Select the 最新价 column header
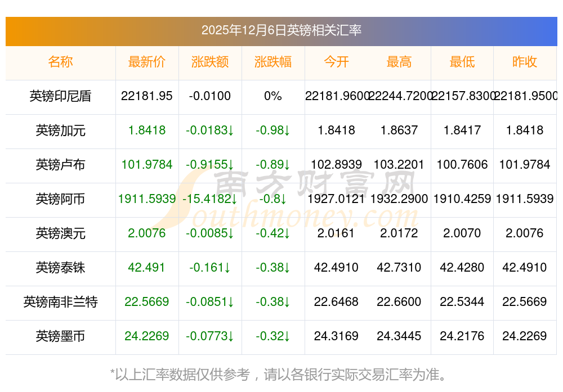Image resolution: width=563 pixels, height=392 pixels. 147,62
